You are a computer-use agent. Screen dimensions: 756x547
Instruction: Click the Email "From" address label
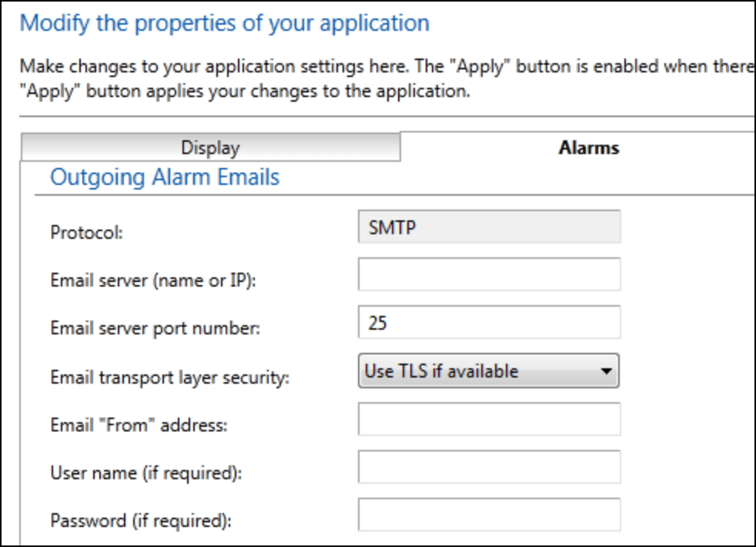(139, 425)
